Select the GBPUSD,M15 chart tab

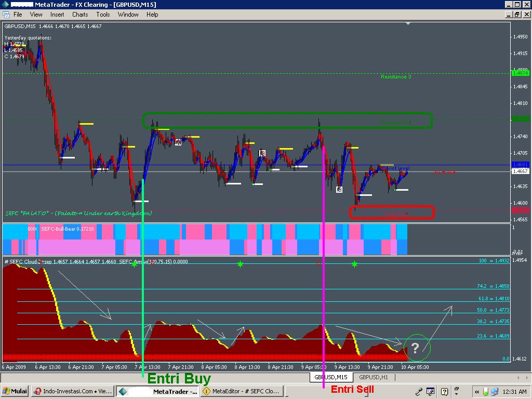click(331, 377)
